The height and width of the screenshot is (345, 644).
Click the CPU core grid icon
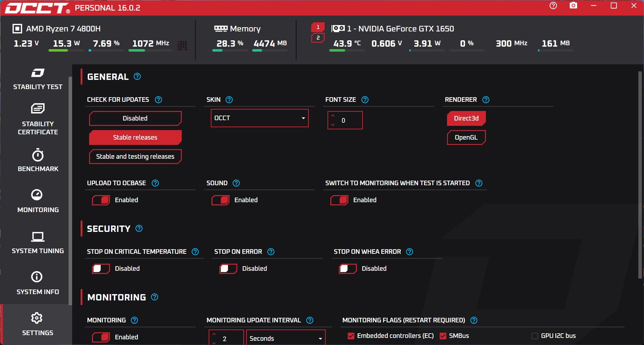point(182,46)
